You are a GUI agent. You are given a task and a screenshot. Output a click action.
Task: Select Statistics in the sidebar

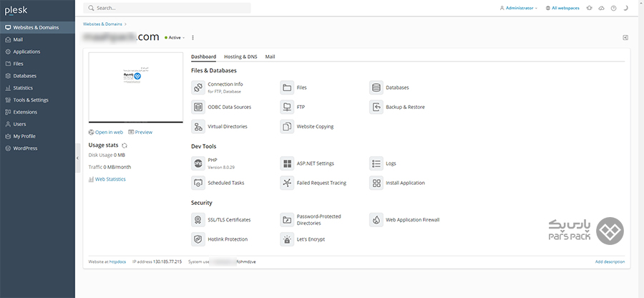click(x=37, y=88)
